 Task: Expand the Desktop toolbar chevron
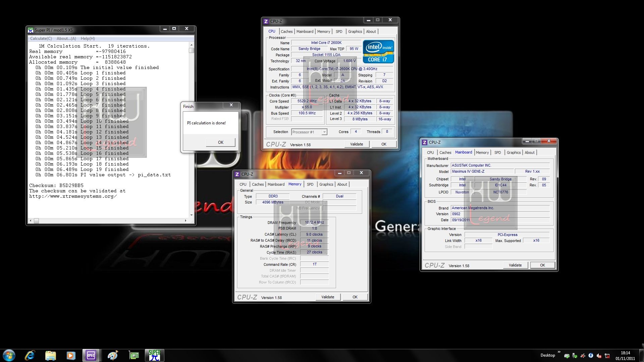559,352
